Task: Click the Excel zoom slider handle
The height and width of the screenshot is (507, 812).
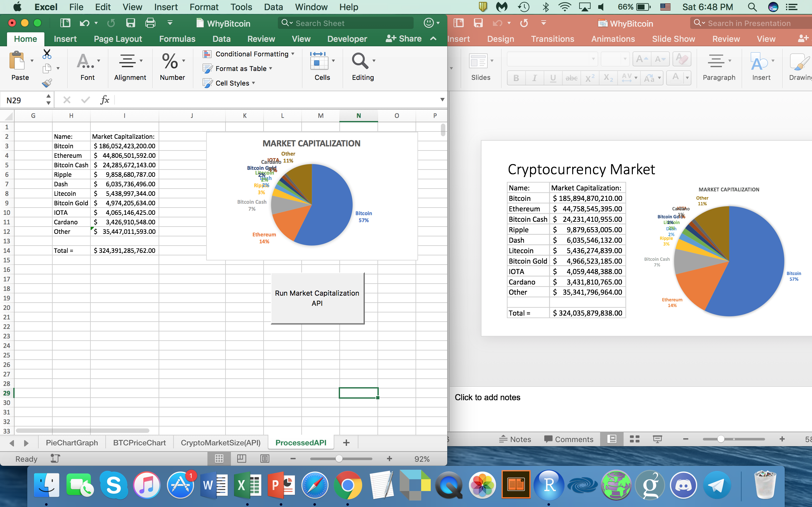Action: point(339,459)
